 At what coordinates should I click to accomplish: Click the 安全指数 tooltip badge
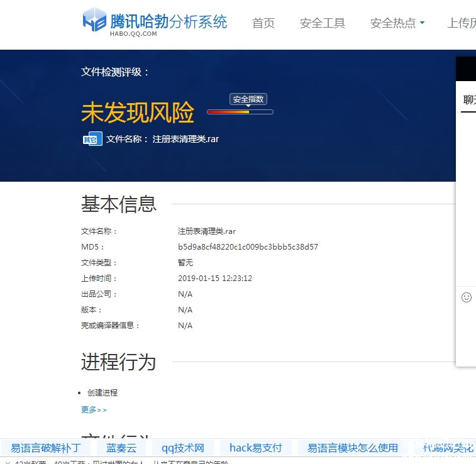[x=249, y=99]
